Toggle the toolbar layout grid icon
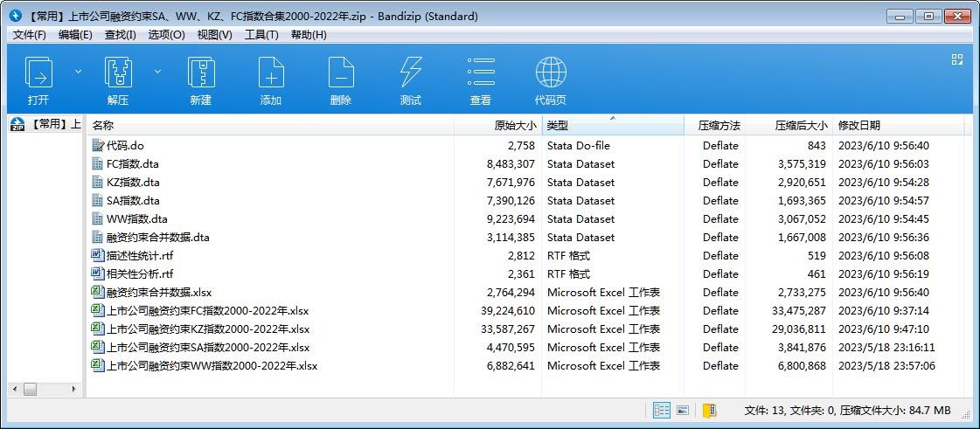980x429 pixels. click(956, 59)
